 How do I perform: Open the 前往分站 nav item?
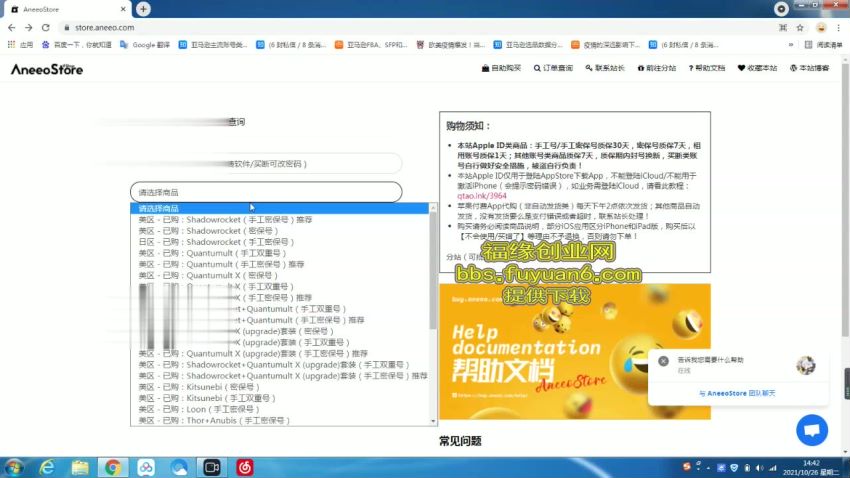tap(656, 68)
